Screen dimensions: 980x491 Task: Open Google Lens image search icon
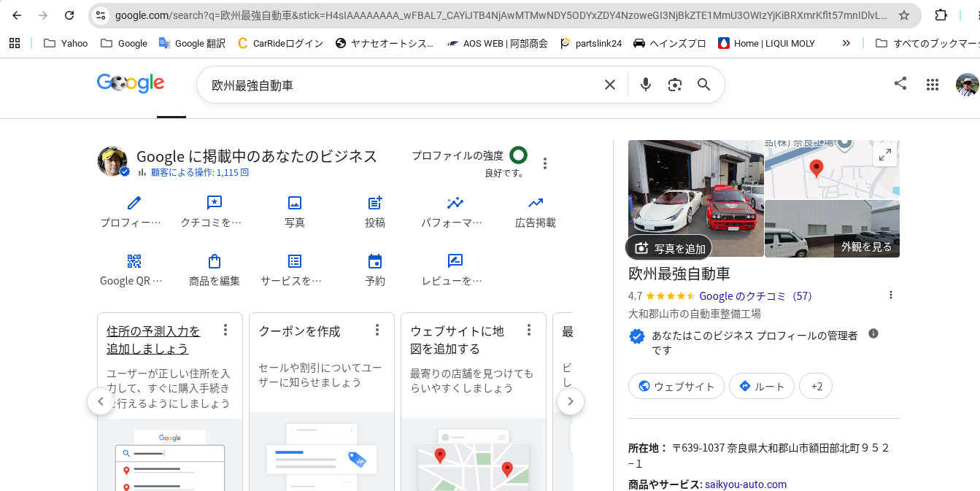pyautogui.click(x=675, y=85)
